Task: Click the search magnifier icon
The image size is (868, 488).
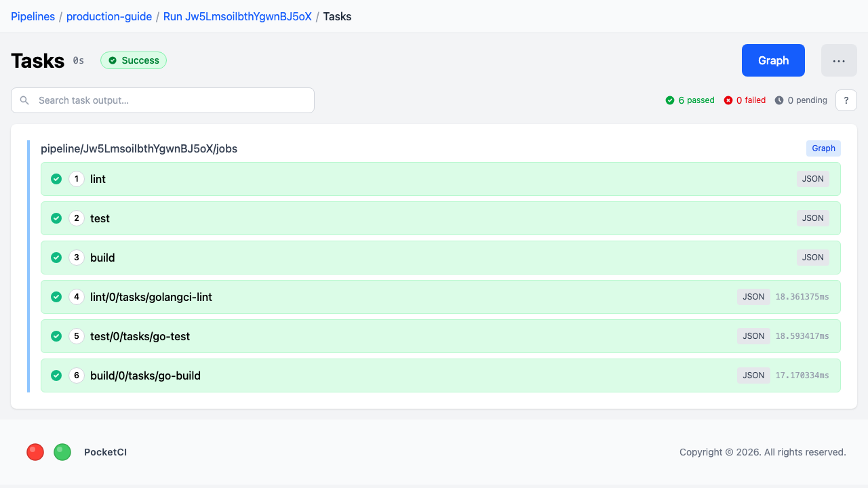Action: coord(24,100)
